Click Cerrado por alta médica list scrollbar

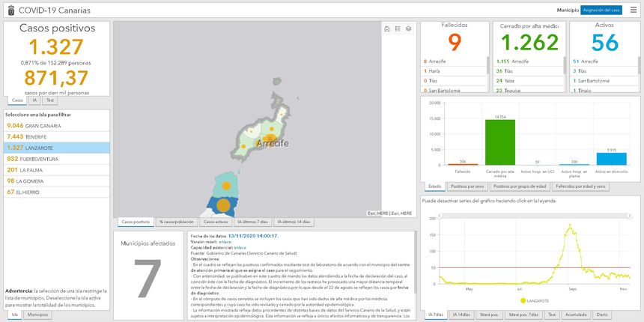[x=565, y=65]
